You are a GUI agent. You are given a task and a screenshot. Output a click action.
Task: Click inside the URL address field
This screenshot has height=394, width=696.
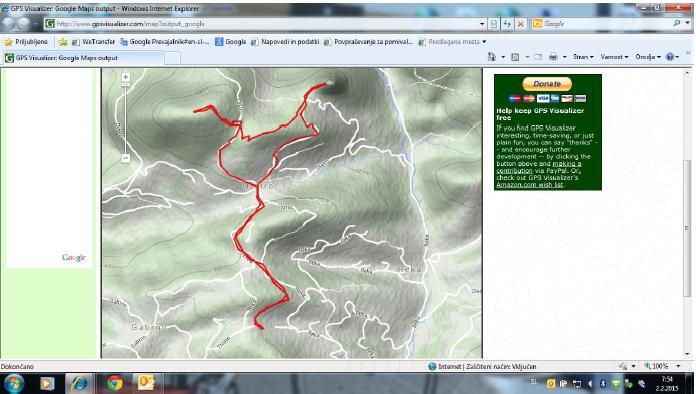pyautogui.click(x=266, y=24)
